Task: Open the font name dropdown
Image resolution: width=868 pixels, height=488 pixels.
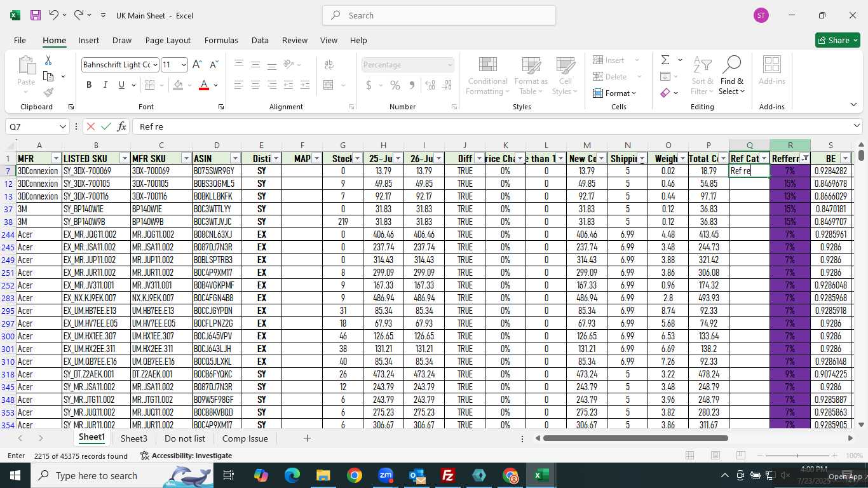Action: click(154, 65)
